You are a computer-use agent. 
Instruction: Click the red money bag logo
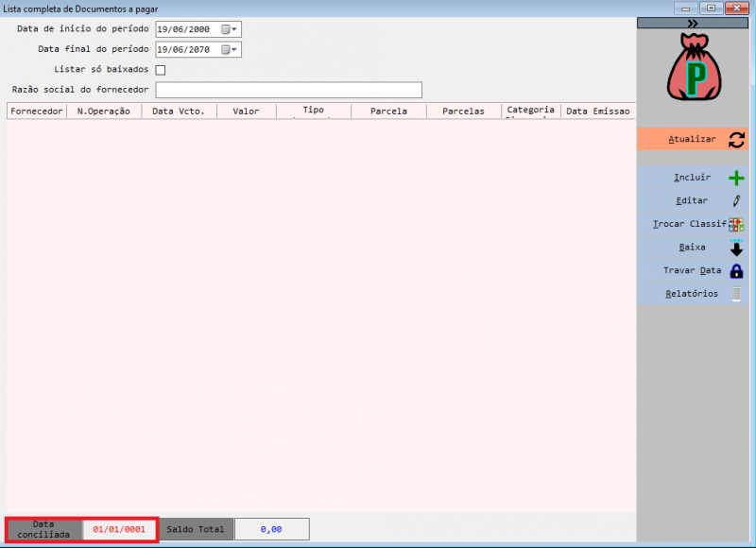tap(695, 69)
